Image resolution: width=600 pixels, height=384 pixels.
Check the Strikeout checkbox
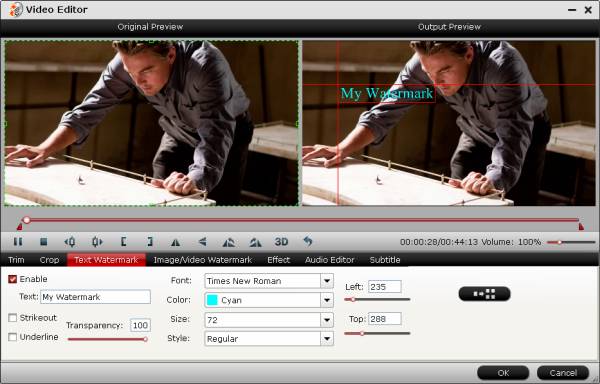click(13, 318)
